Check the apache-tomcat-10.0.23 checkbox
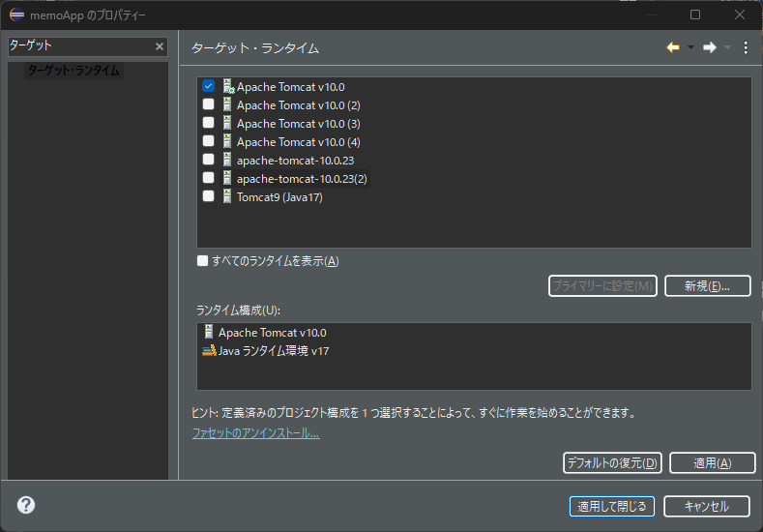The width and height of the screenshot is (763, 532). [x=208, y=160]
